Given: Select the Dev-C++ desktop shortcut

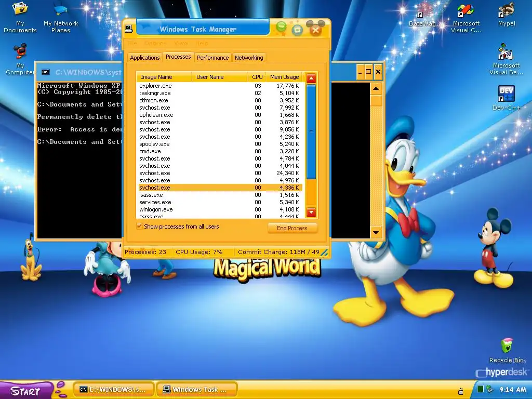Looking at the screenshot, I should click(x=506, y=98).
